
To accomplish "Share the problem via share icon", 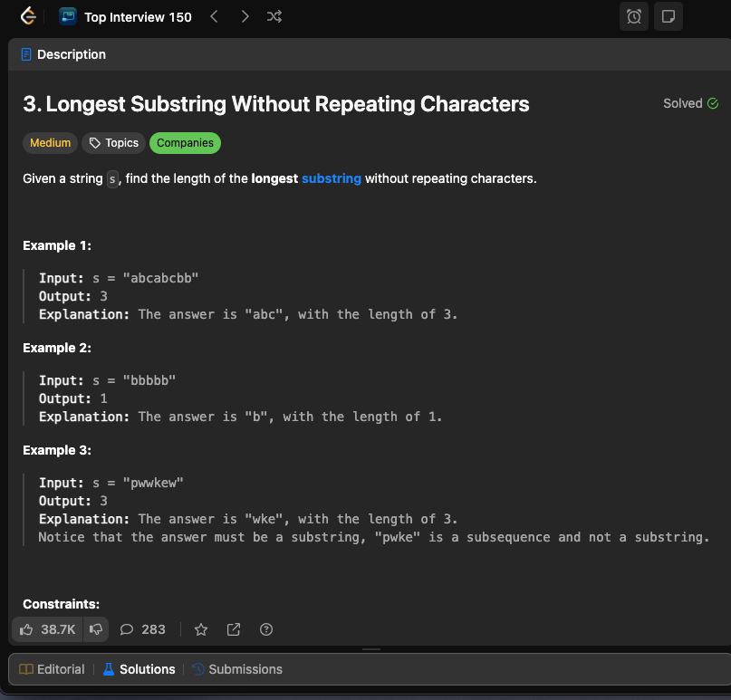I will [x=234, y=629].
